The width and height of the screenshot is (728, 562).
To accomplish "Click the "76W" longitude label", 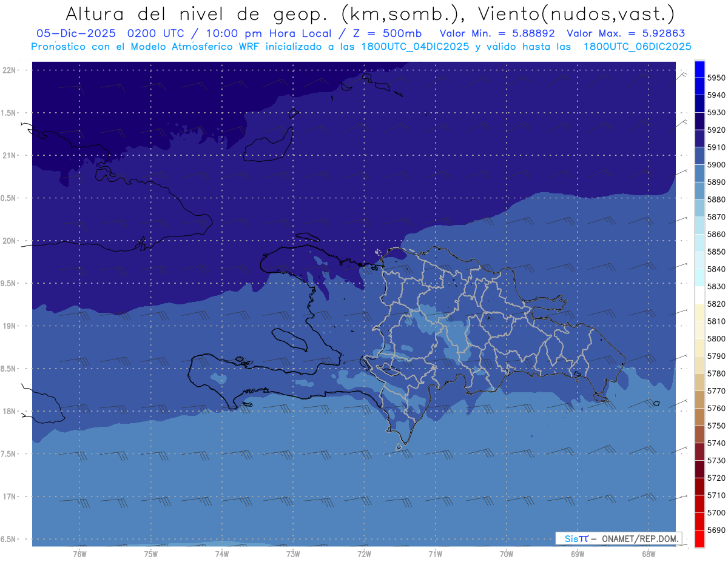I will pyautogui.click(x=79, y=554).
